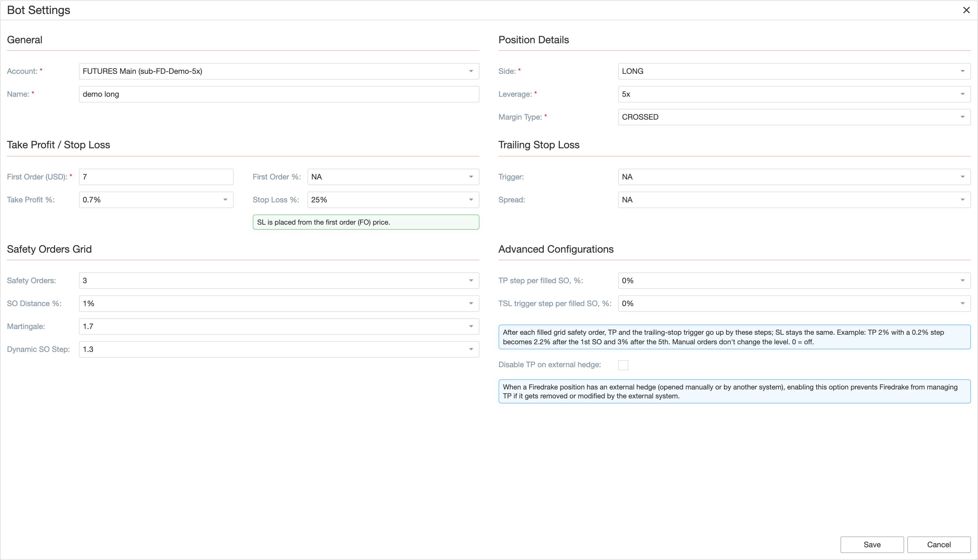The width and height of the screenshot is (978, 560).
Task: Change the Leverage dropdown from 5x
Action: pyautogui.click(x=794, y=94)
